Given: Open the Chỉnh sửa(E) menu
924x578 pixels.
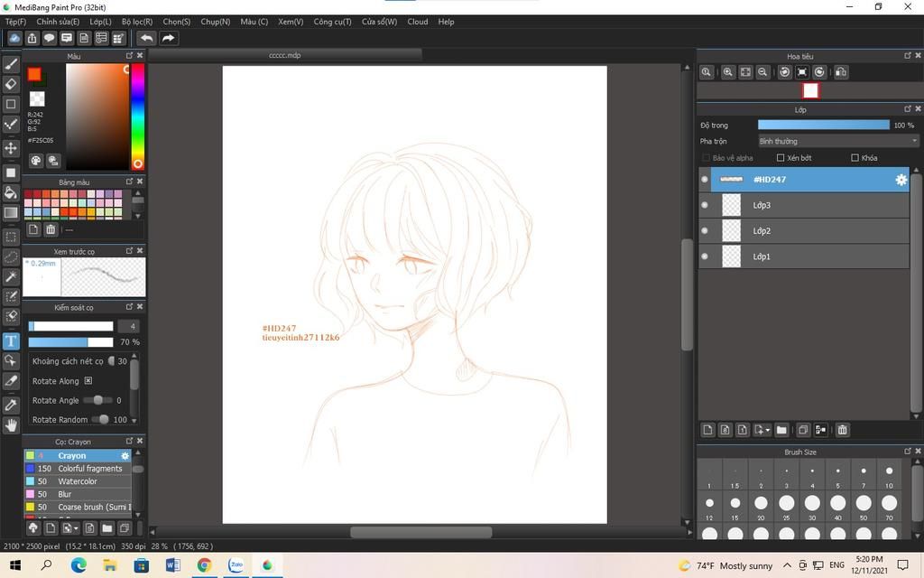Looking at the screenshot, I should pos(58,22).
